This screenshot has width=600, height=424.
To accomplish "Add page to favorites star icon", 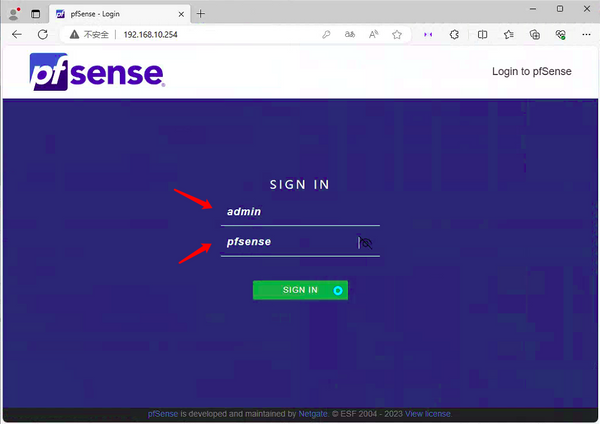I will click(397, 34).
